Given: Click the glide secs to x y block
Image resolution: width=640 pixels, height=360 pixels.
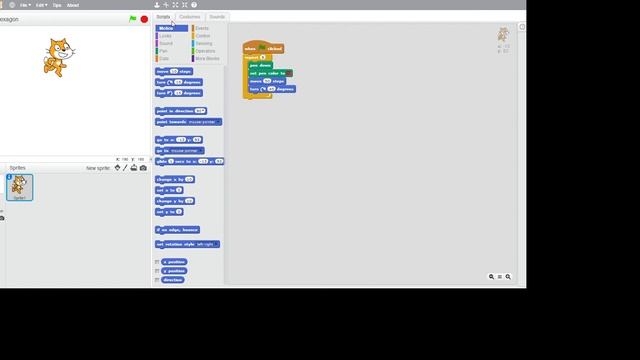Looking at the screenshot, I should pyautogui.click(x=189, y=162).
